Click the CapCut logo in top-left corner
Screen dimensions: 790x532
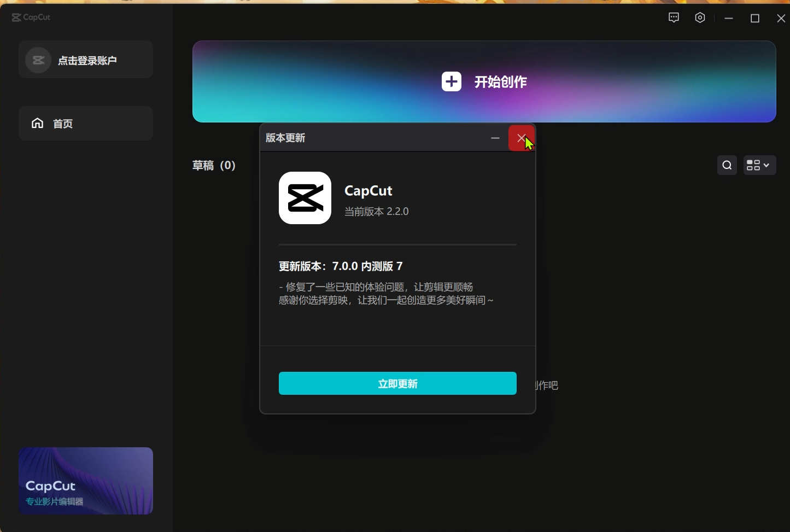point(31,17)
